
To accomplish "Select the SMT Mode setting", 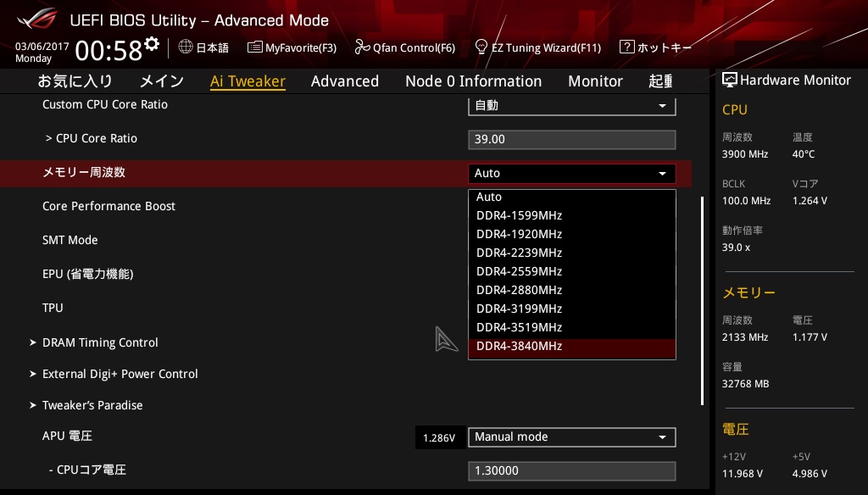I will click(70, 241).
